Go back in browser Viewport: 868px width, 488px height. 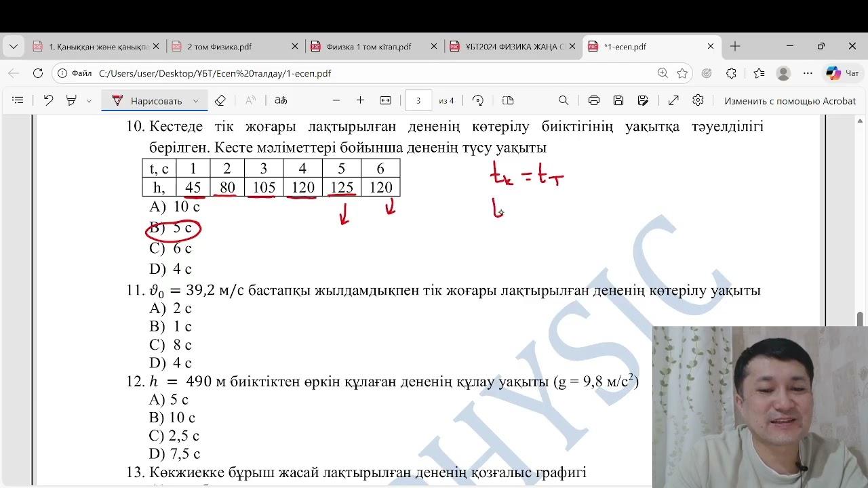(x=14, y=73)
